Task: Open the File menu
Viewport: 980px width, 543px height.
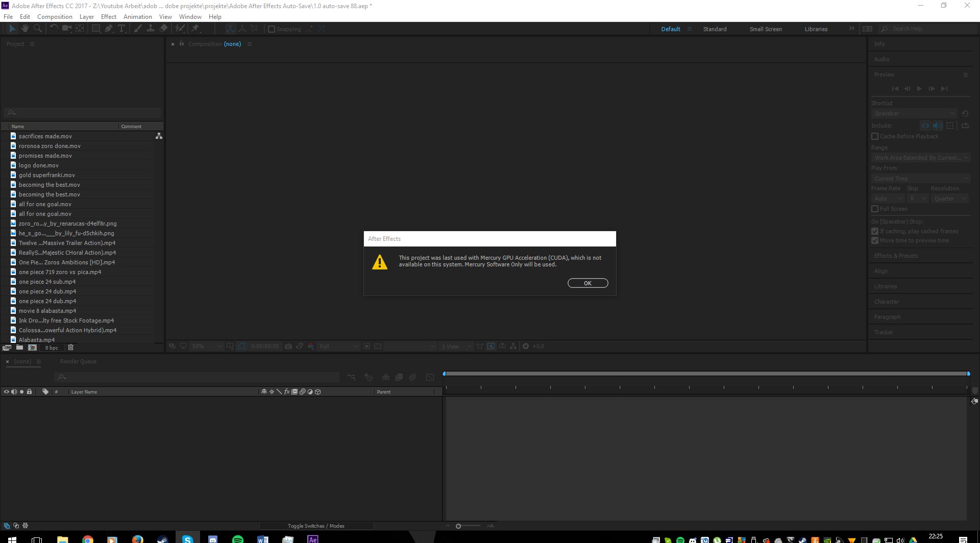Action: (8, 17)
